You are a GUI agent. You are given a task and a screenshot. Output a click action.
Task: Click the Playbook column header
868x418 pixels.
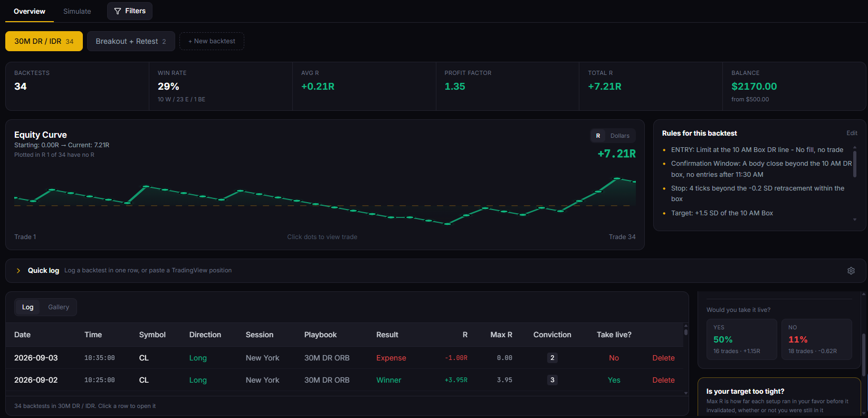coord(320,335)
